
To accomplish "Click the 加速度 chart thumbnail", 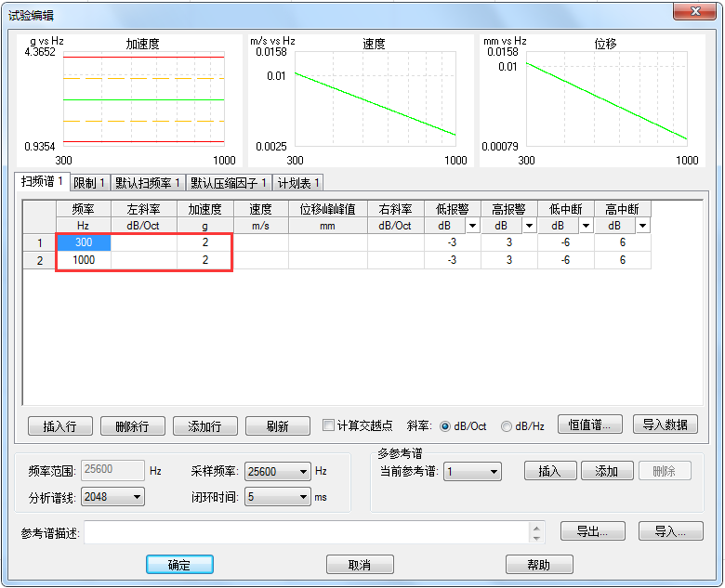I will coord(129,100).
